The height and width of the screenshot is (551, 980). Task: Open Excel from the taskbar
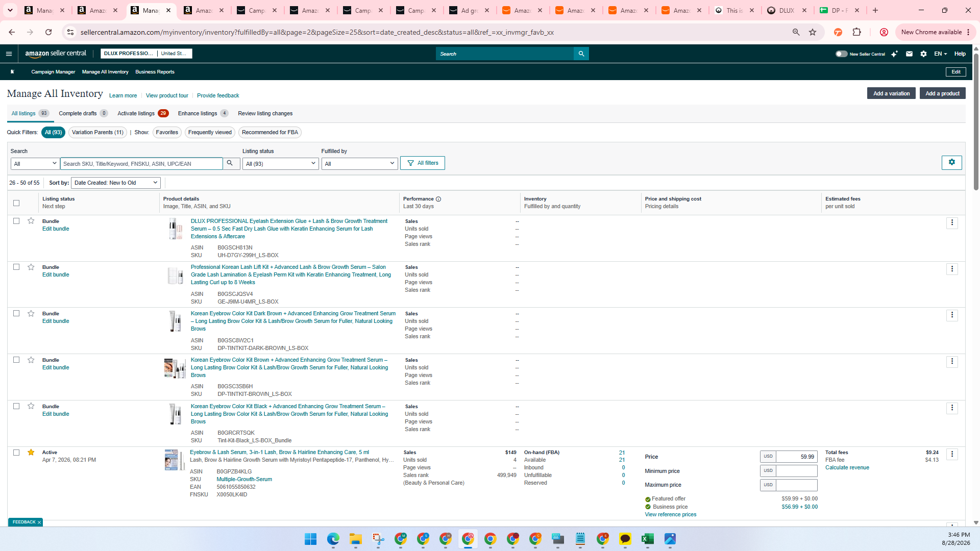(647, 539)
